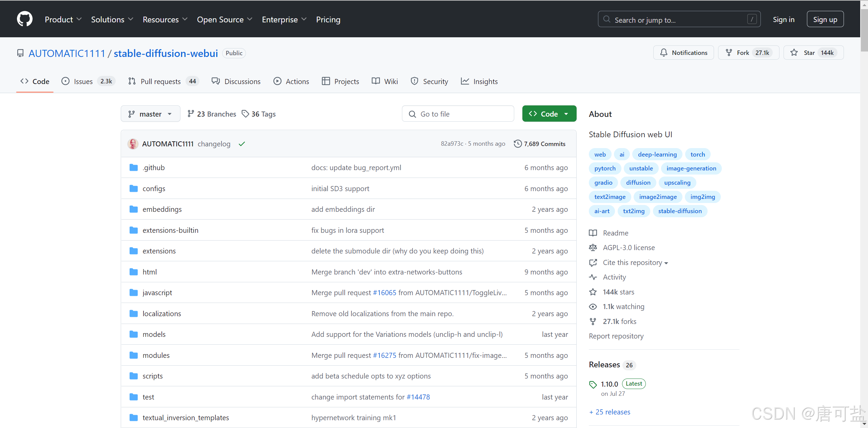Click the 'initial SD3 support' commit message
Screen dimensions: 868x428
tap(340, 188)
